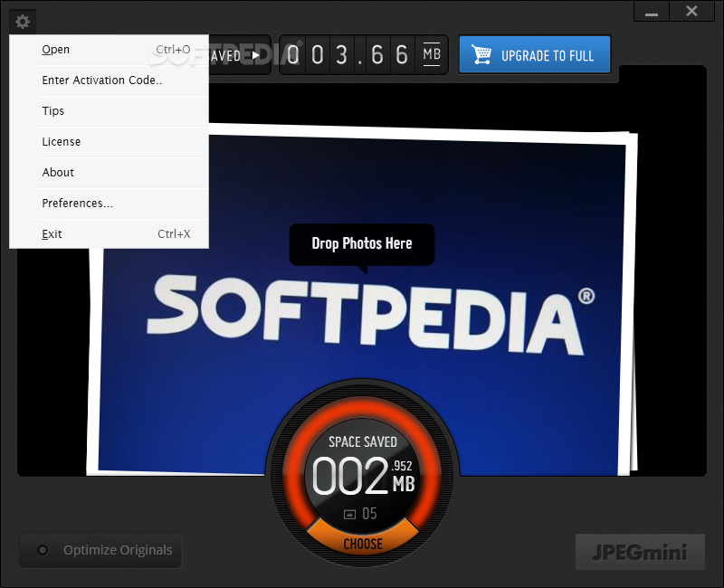The height and width of the screenshot is (588, 724).
Task: Click the JPEGmini logo button
Action: tap(640, 552)
